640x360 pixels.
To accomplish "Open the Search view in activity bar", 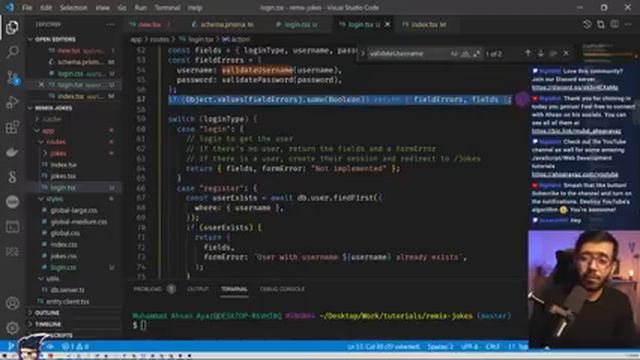I will (12, 52).
